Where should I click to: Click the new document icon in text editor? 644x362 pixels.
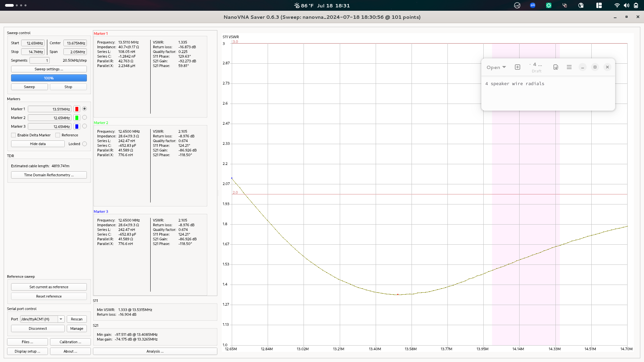click(x=518, y=67)
